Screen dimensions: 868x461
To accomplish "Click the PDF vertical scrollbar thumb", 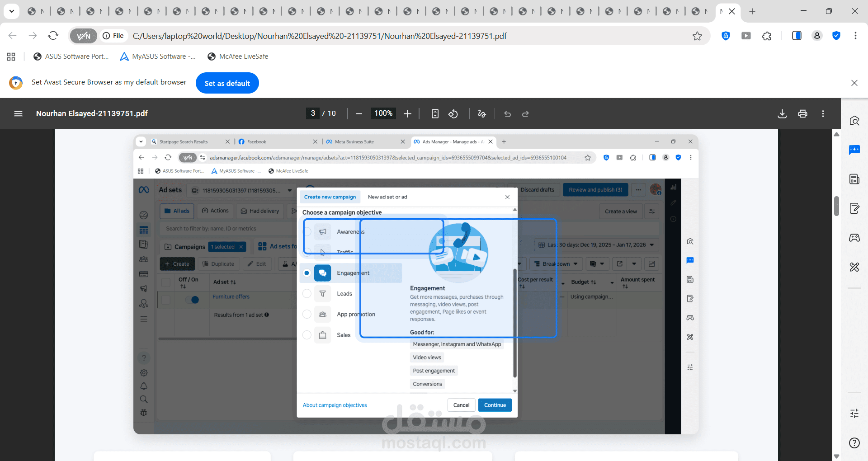I will 836,206.
